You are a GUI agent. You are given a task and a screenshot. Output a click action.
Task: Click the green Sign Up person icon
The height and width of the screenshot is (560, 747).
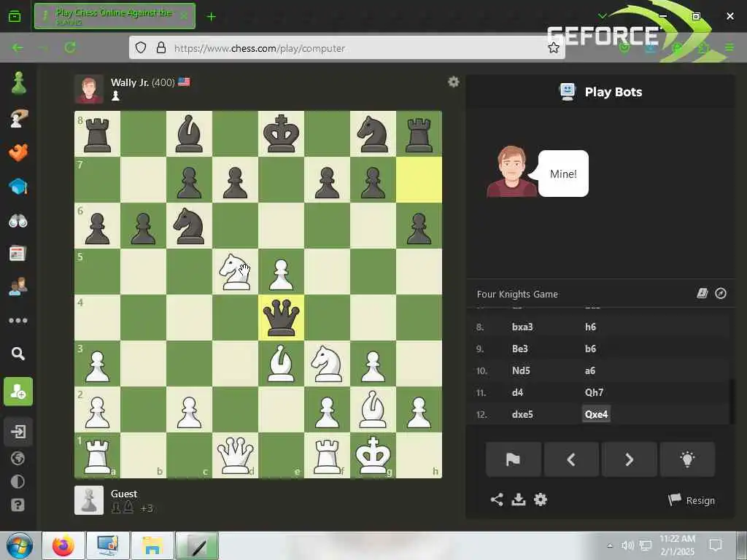click(18, 392)
